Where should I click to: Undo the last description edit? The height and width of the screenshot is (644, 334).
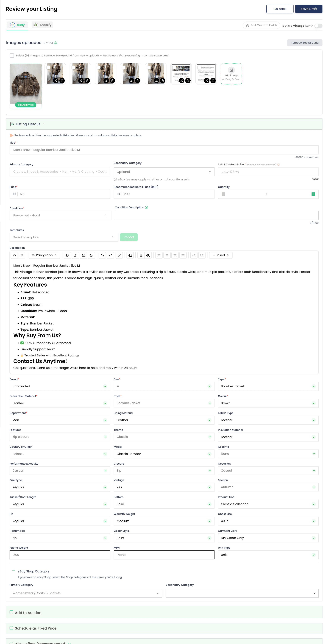(14, 255)
